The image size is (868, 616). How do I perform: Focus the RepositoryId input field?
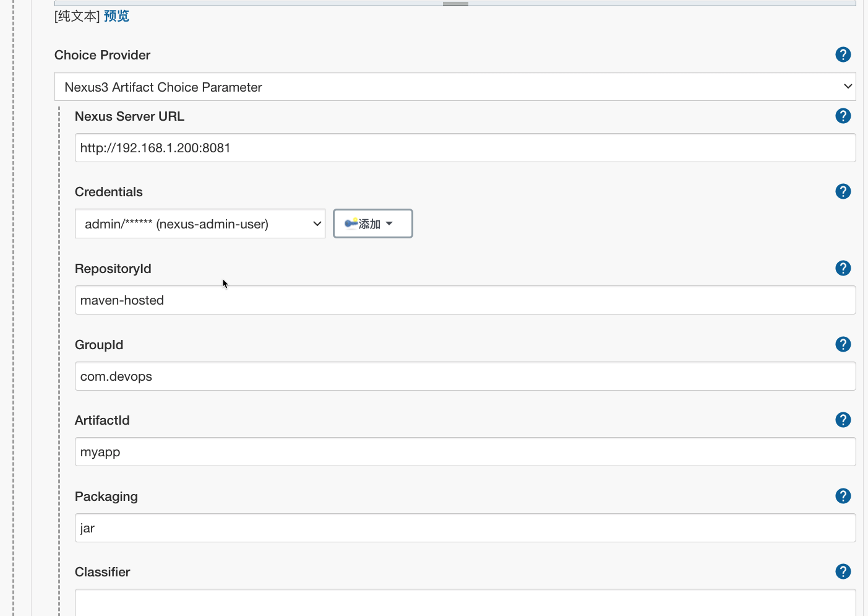click(x=465, y=300)
